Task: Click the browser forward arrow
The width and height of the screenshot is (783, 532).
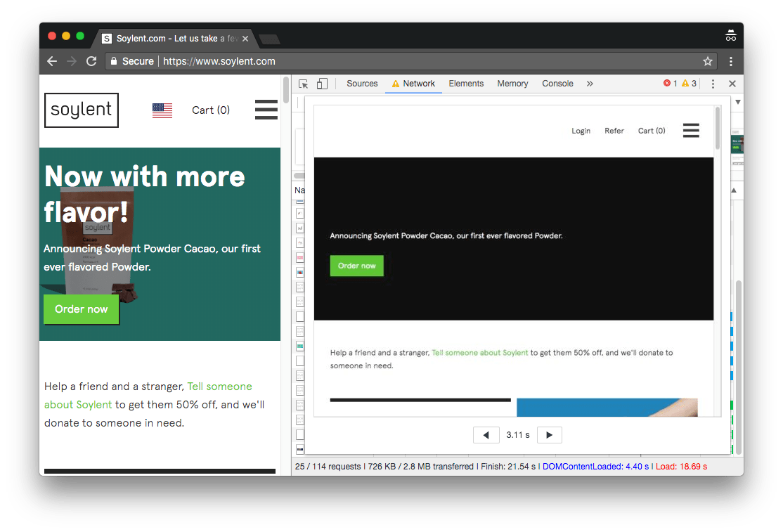Action: click(72, 61)
